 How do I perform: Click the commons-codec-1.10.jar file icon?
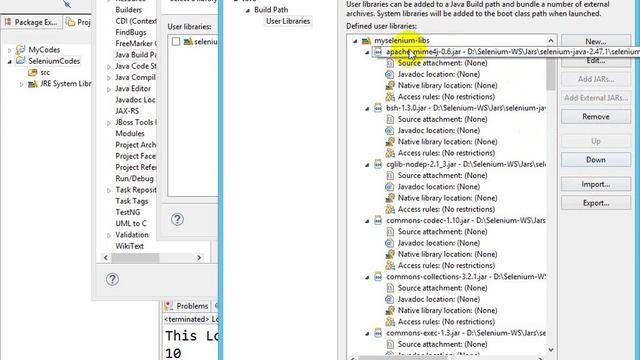(x=378, y=220)
